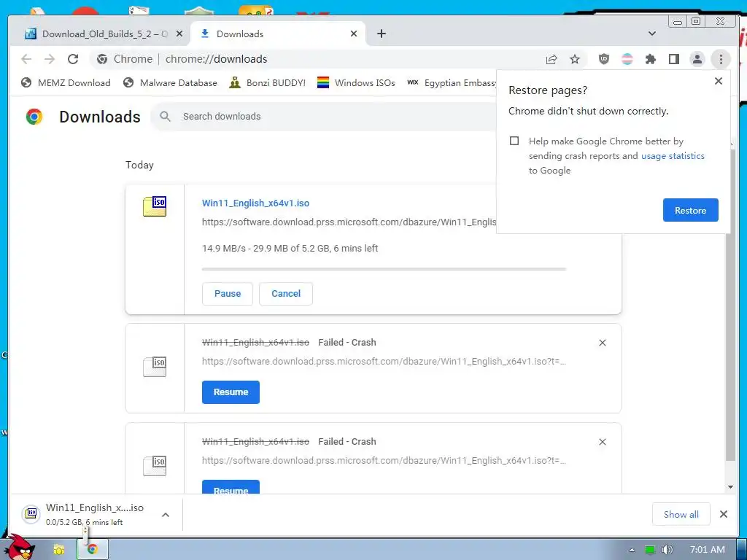Open the MEMZ Download bookmark
The image size is (747, 560).
coord(66,83)
